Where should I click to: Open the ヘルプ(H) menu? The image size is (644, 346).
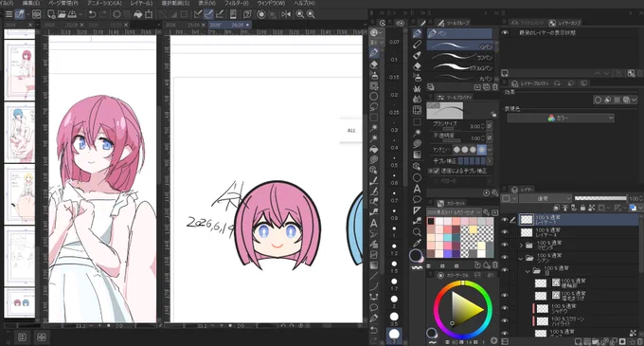[x=304, y=3]
